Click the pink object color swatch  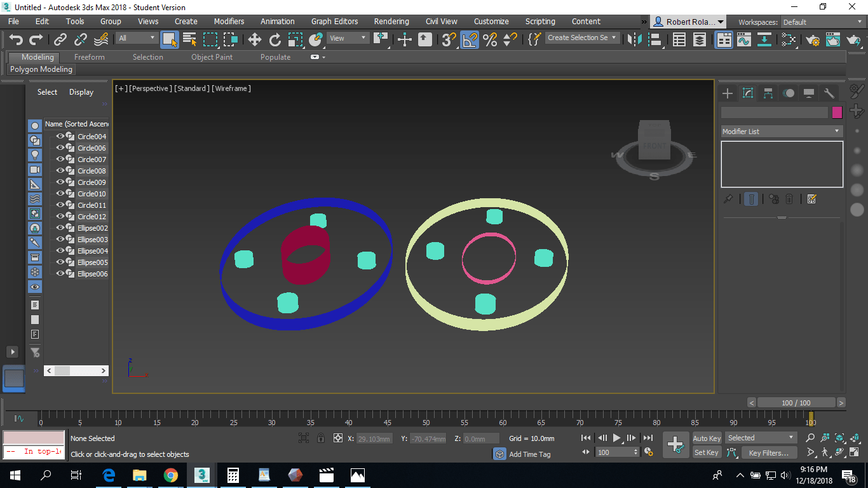[x=837, y=112]
